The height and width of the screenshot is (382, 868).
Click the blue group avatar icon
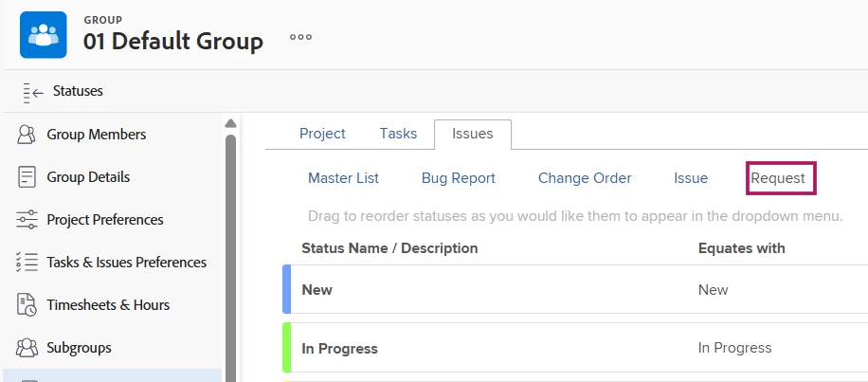pyautogui.click(x=44, y=35)
